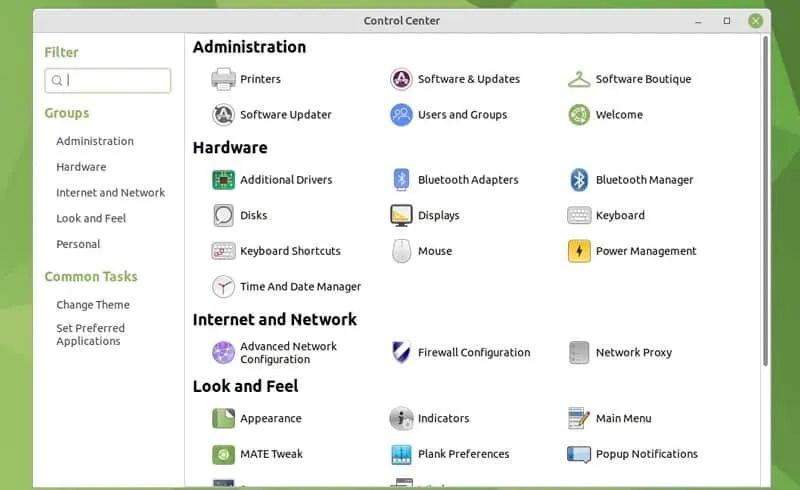
Task: Open the Keyboard icon
Action: pyautogui.click(x=579, y=215)
